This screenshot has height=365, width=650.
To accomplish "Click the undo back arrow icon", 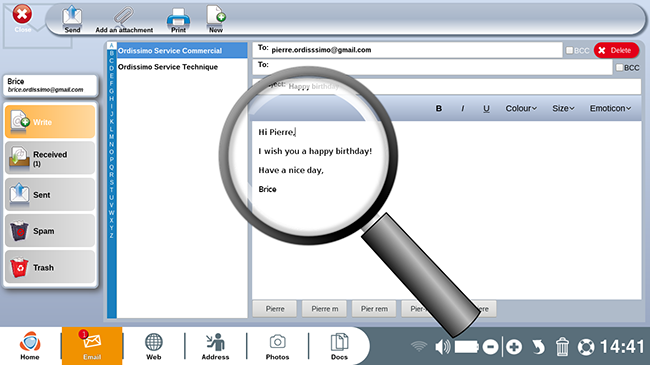I will point(538,347).
